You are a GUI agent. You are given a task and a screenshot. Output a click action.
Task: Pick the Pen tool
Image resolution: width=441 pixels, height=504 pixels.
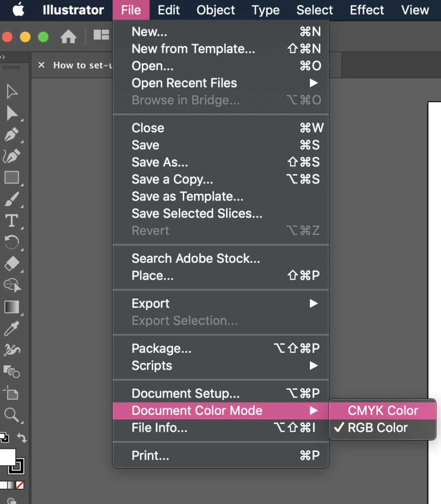tap(12, 135)
